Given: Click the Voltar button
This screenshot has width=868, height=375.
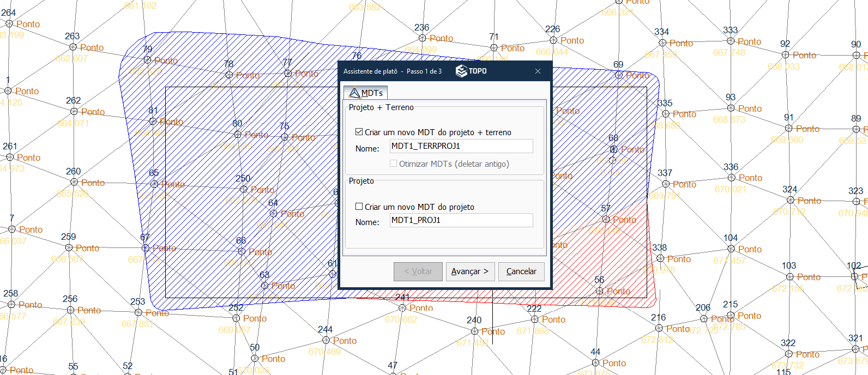Looking at the screenshot, I should 418,271.
